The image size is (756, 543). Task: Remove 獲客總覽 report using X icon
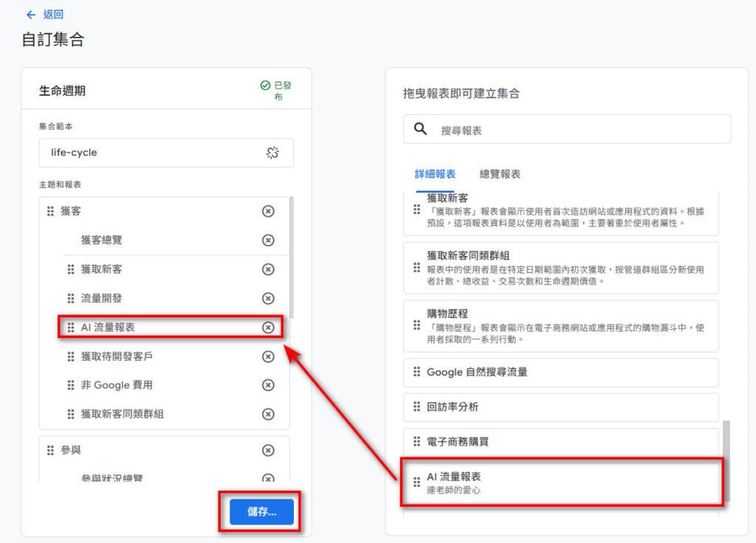268,241
